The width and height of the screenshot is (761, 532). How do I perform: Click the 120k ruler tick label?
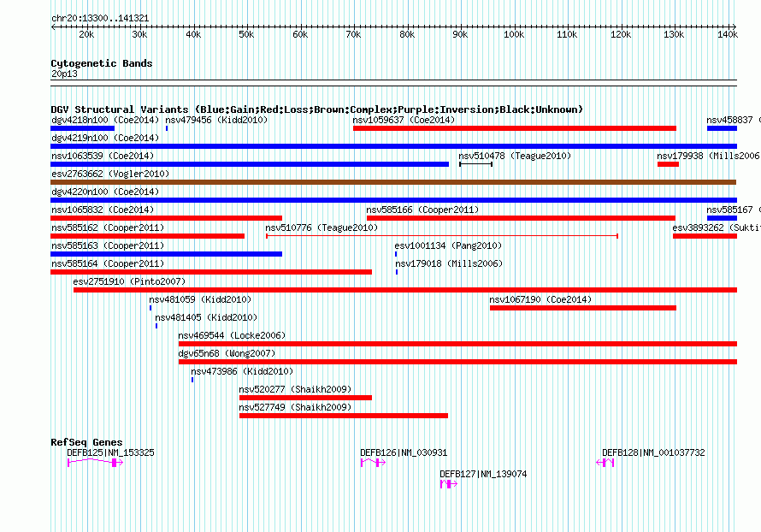pyautogui.click(x=621, y=34)
